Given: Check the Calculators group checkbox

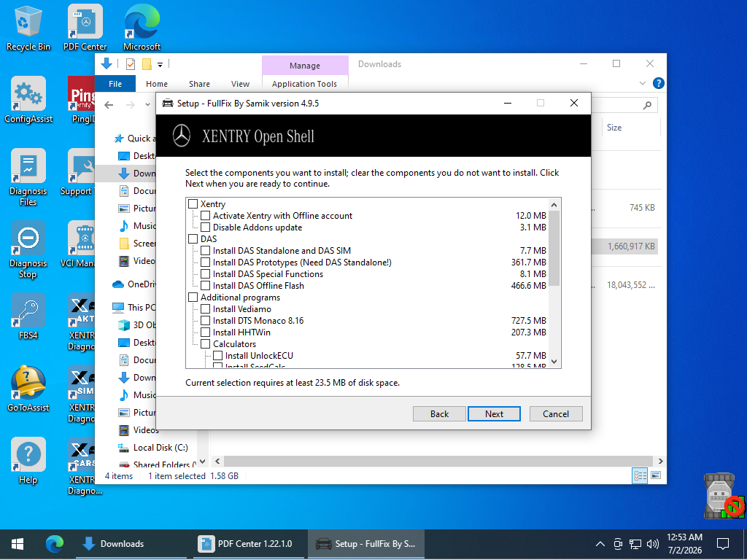Looking at the screenshot, I should click(x=205, y=344).
